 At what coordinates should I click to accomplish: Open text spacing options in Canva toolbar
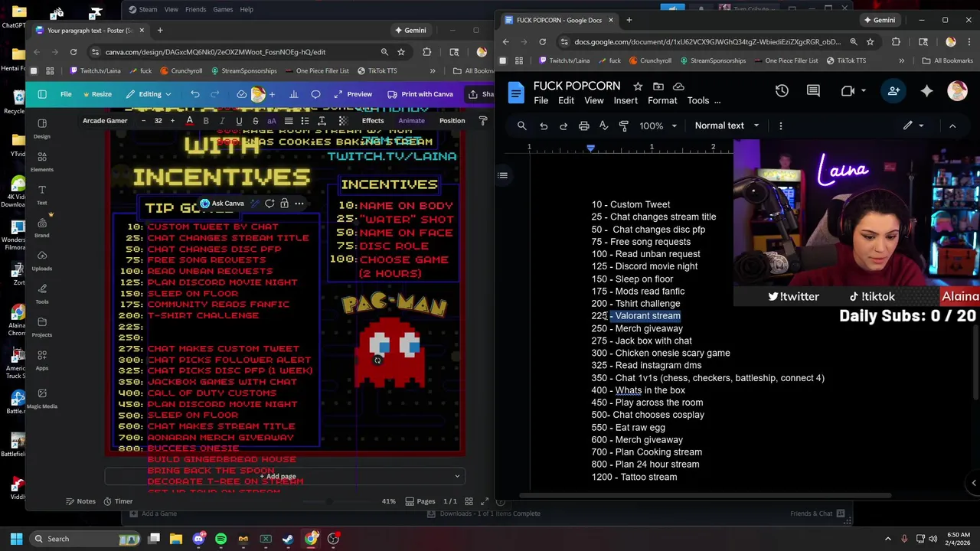click(322, 121)
